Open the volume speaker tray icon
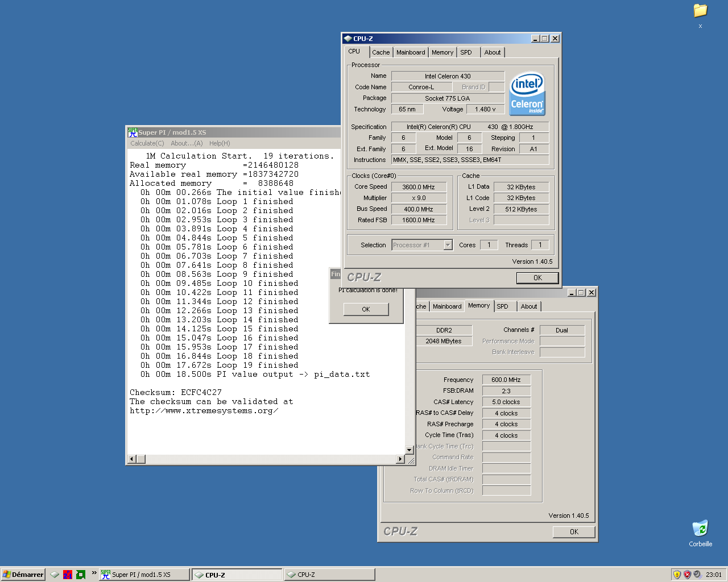 [697, 575]
